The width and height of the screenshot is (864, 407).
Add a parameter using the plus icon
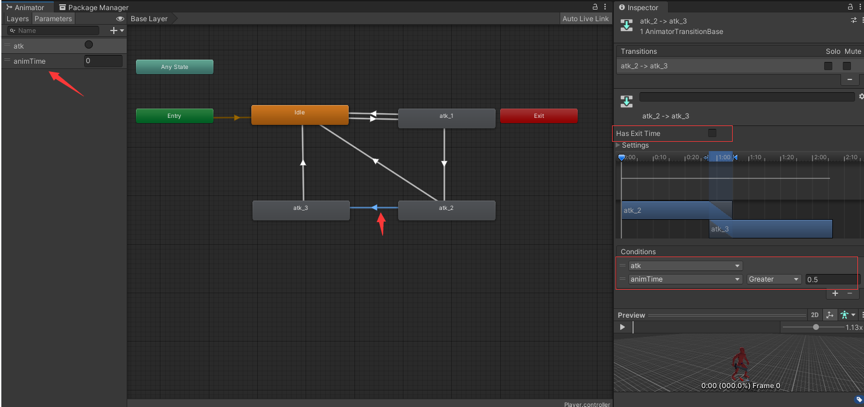click(x=114, y=31)
